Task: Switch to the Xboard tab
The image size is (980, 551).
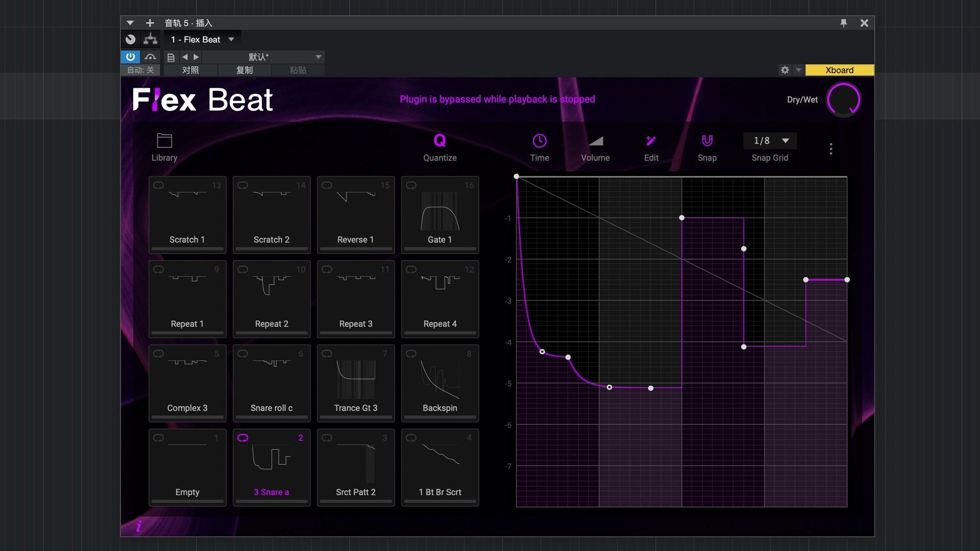Action: tap(839, 70)
